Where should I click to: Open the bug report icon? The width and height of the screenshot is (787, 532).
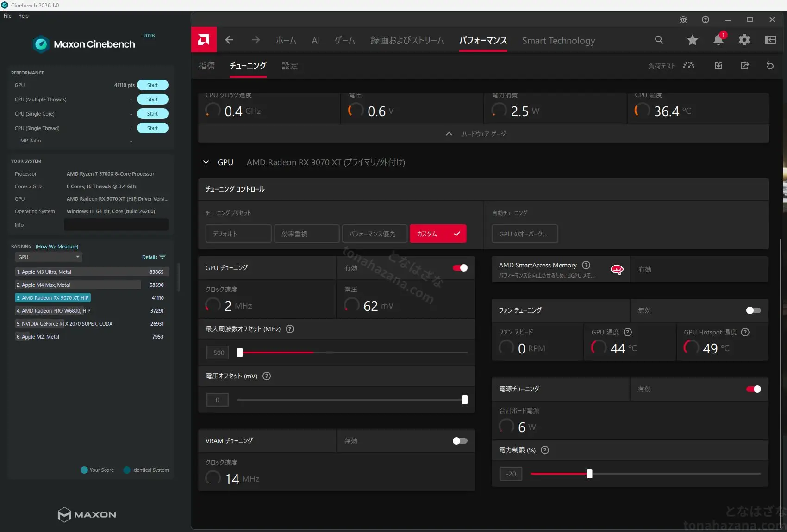click(x=683, y=19)
